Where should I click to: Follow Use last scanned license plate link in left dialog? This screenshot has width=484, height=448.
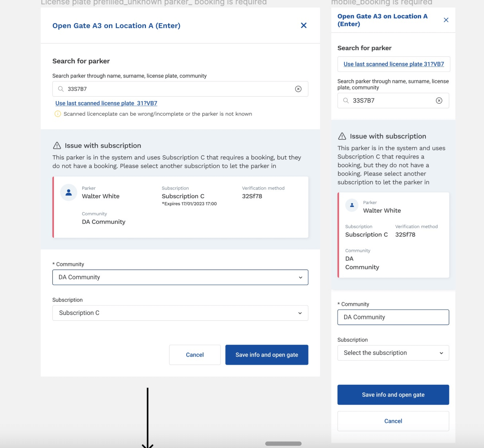(106, 103)
